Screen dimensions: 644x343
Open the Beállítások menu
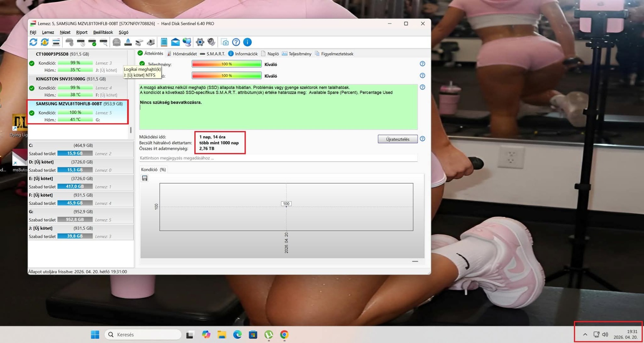(103, 32)
